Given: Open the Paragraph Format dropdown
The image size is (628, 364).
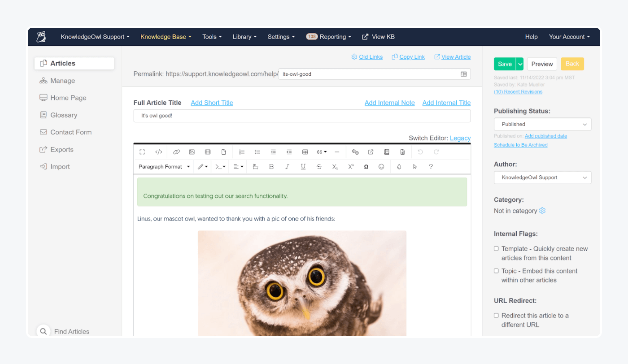Looking at the screenshot, I should 164,166.
